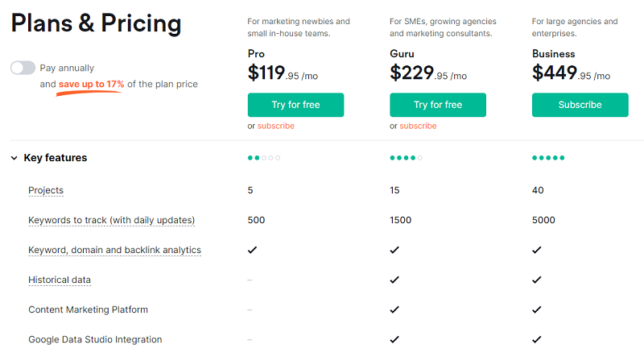Click Subscribe button for Business plan

[x=580, y=105]
